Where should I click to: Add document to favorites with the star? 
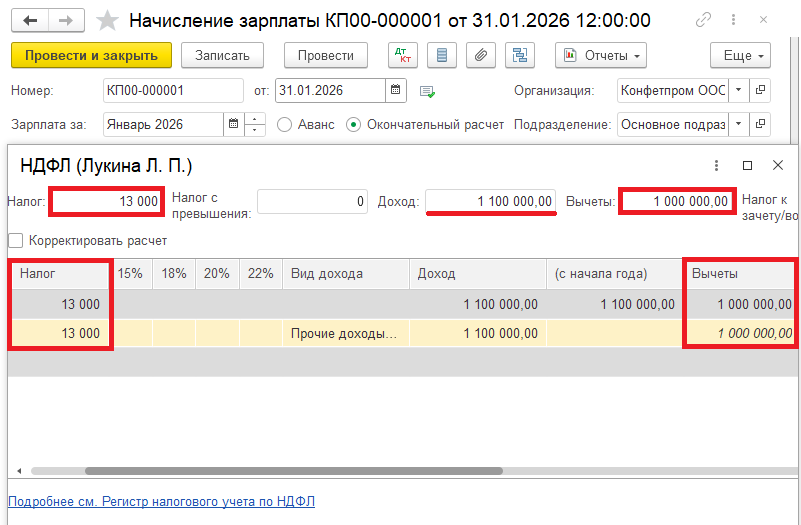107,21
